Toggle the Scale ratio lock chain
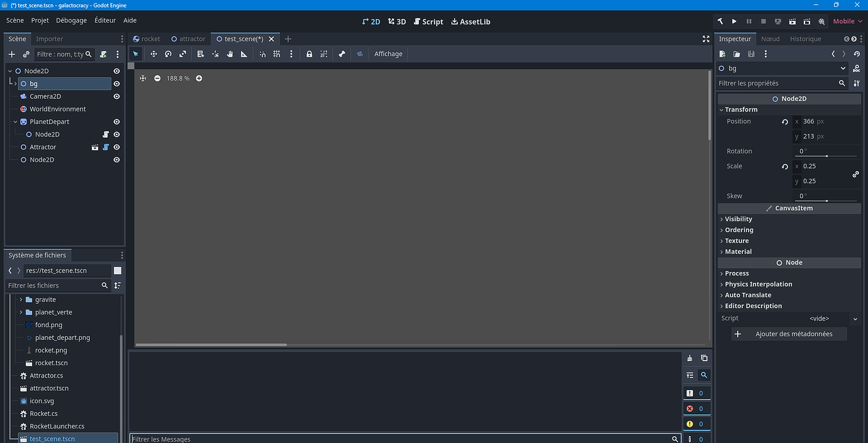Viewport: 868px width, 443px height. (855, 174)
